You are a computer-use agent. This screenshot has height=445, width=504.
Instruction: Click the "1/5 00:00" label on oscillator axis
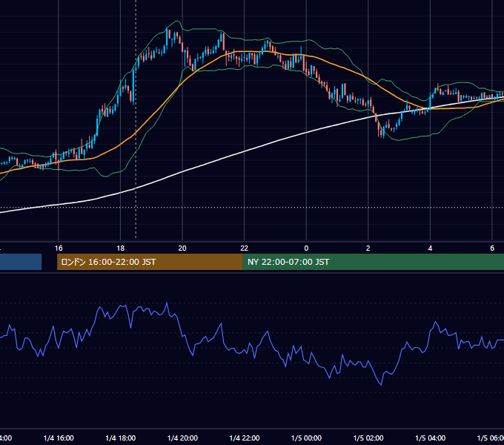click(306, 438)
